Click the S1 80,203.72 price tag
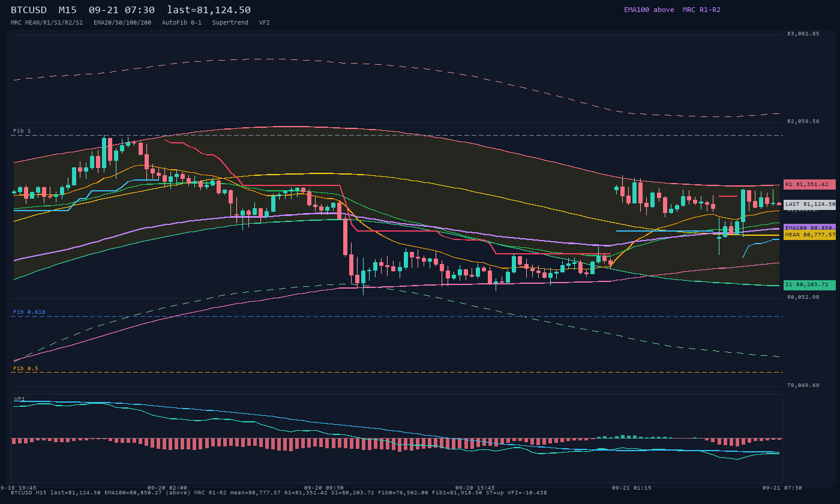The height and width of the screenshot is (504, 840). [x=809, y=284]
